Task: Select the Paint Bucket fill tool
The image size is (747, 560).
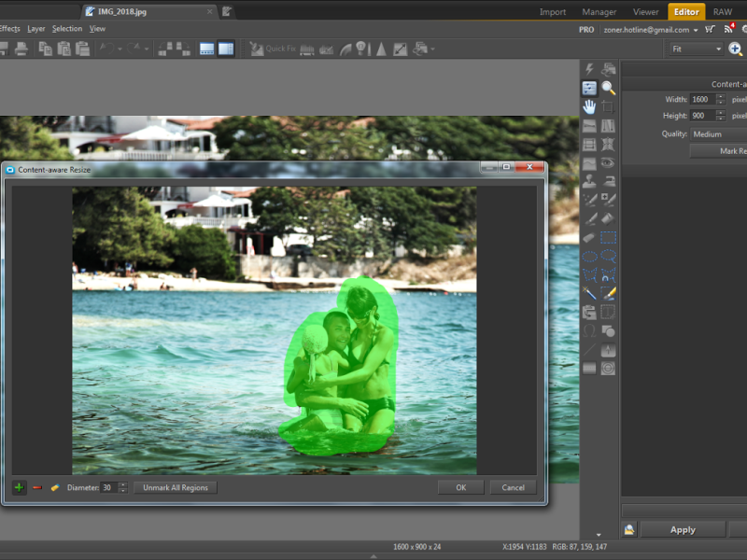Action: tap(608, 218)
